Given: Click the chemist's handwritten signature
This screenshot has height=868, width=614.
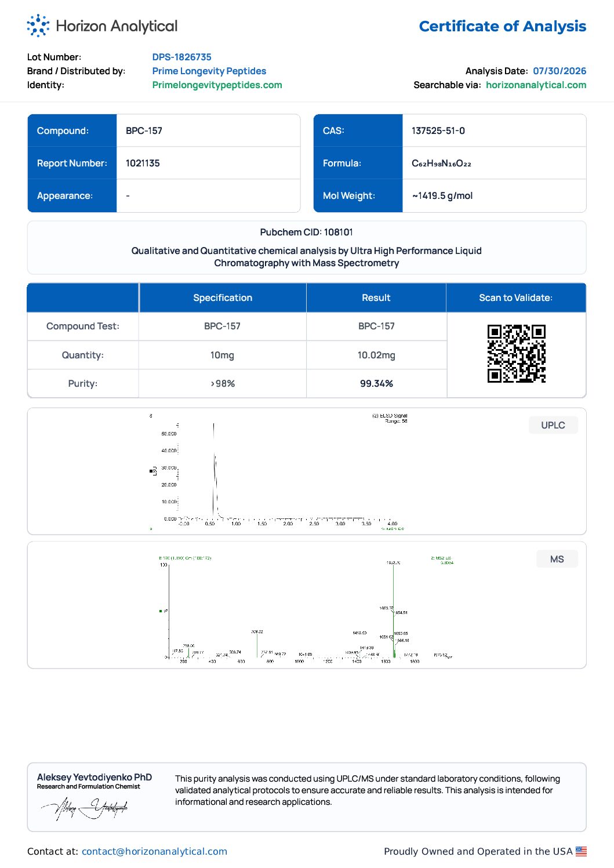Looking at the screenshot, I should [x=84, y=808].
